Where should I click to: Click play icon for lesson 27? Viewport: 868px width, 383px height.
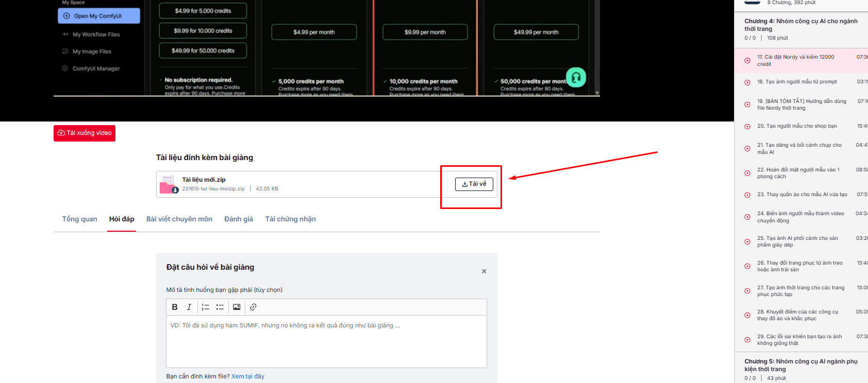747,291
